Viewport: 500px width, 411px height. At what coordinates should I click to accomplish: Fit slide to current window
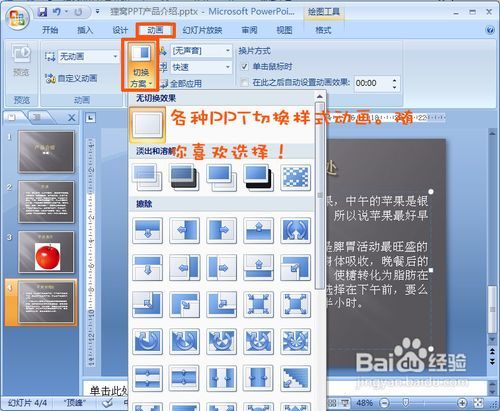[478, 404]
